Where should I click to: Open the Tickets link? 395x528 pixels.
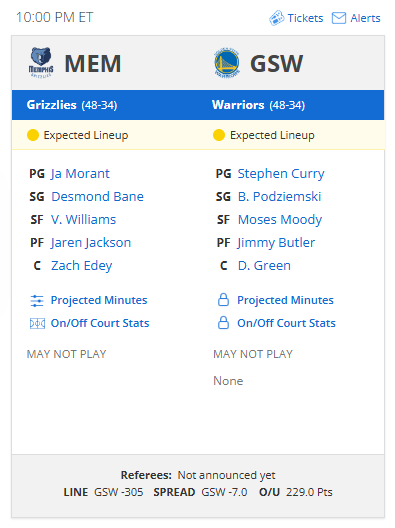(x=305, y=18)
